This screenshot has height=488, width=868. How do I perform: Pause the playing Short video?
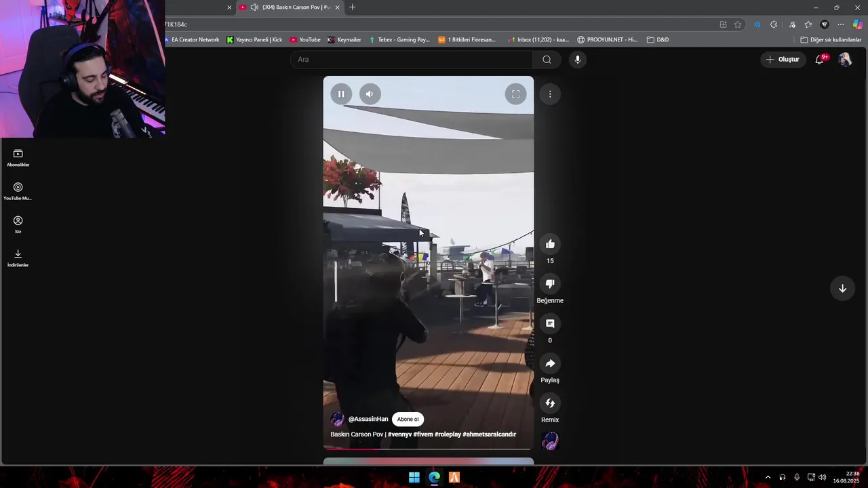click(x=341, y=94)
